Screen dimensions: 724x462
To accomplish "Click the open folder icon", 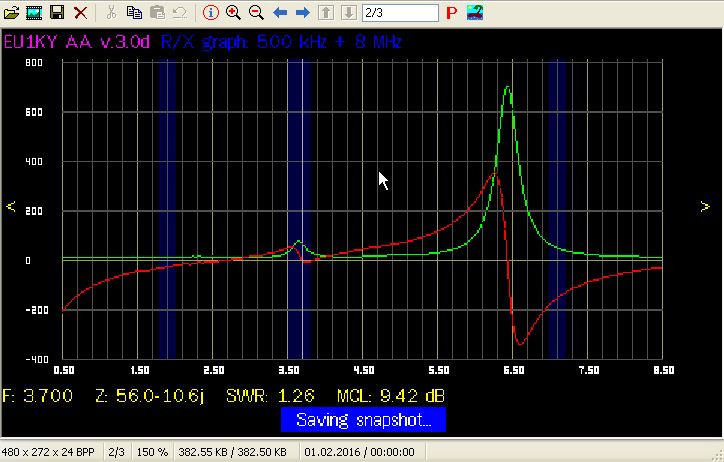I will [x=12, y=13].
